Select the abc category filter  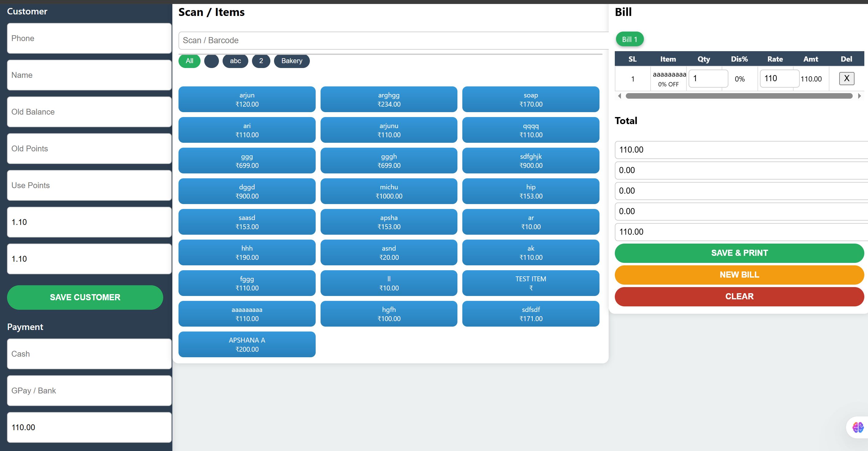[235, 61]
